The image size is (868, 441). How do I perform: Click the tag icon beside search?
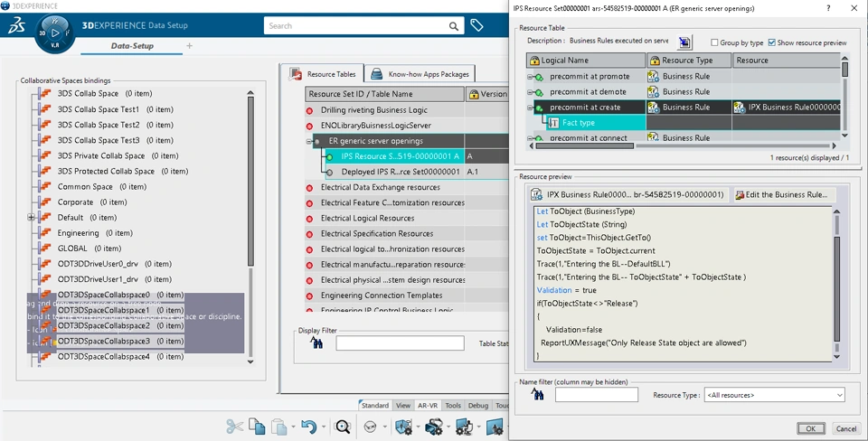click(476, 25)
